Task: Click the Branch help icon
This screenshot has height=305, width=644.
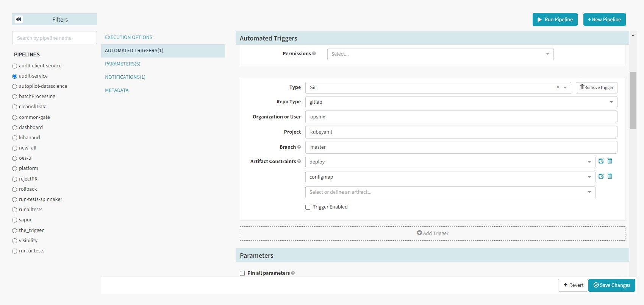Action: (299, 147)
